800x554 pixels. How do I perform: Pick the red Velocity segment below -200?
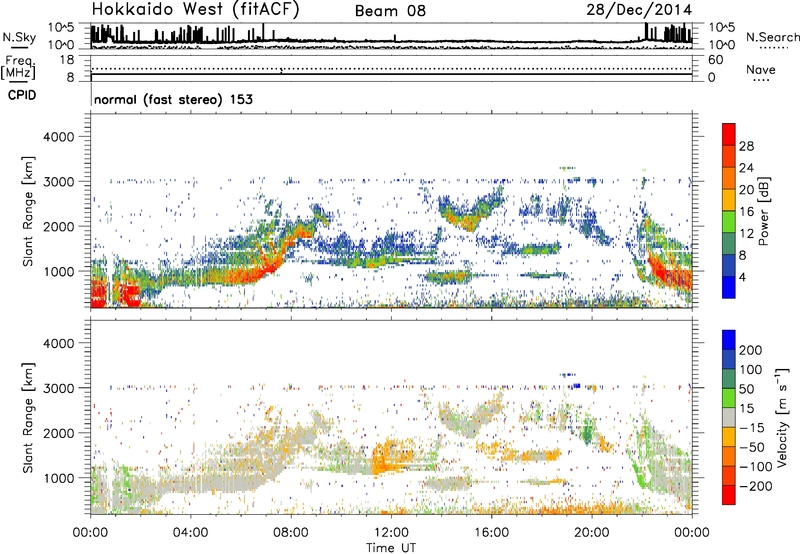(x=729, y=495)
